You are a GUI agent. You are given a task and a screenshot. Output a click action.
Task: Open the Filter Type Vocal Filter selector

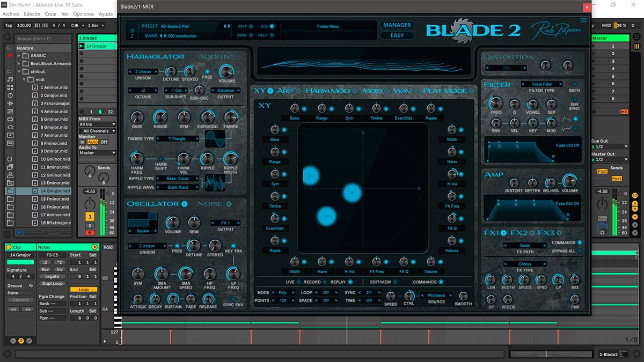point(542,84)
